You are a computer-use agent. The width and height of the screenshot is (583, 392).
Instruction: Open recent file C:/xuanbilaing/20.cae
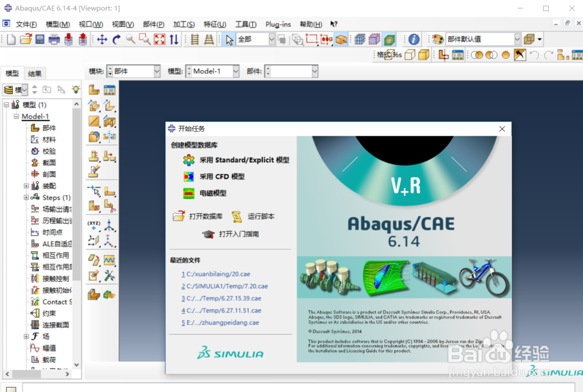[x=216, y=274]
